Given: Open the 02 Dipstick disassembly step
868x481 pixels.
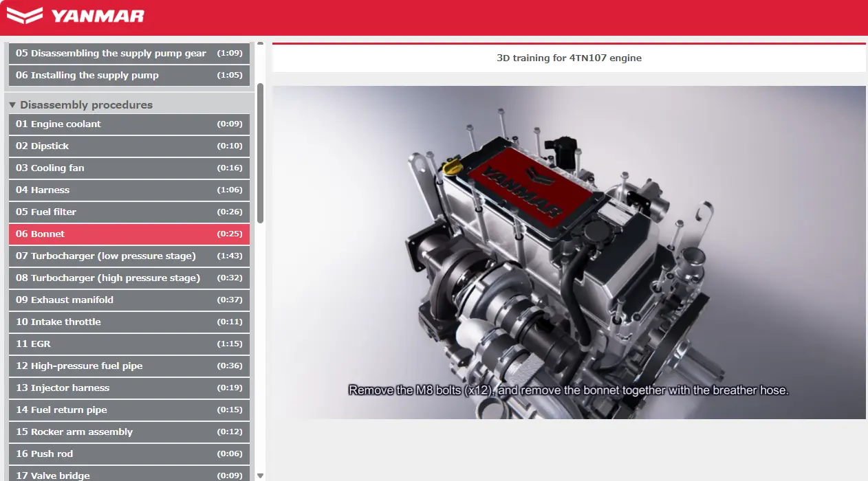Looking at the screenshot, I should 128,146.
